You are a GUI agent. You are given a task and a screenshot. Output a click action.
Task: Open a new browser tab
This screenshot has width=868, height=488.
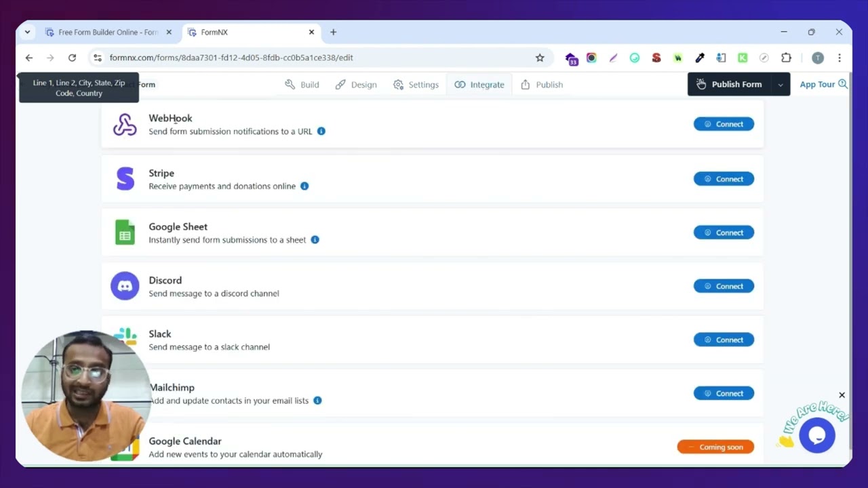point(333,32)
